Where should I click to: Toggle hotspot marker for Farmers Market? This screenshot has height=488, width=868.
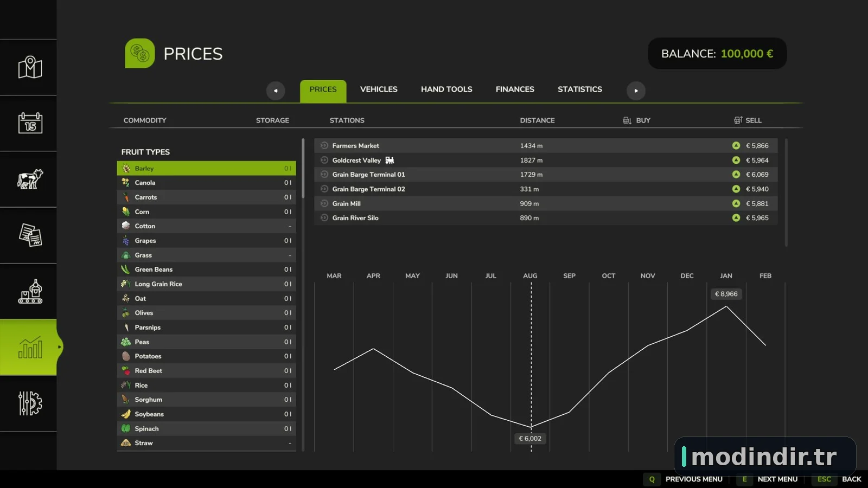(x=324, y=145)
